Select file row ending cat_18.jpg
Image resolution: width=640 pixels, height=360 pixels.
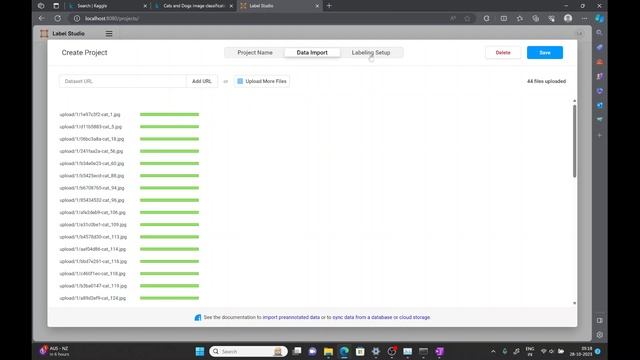pos(91,139)
